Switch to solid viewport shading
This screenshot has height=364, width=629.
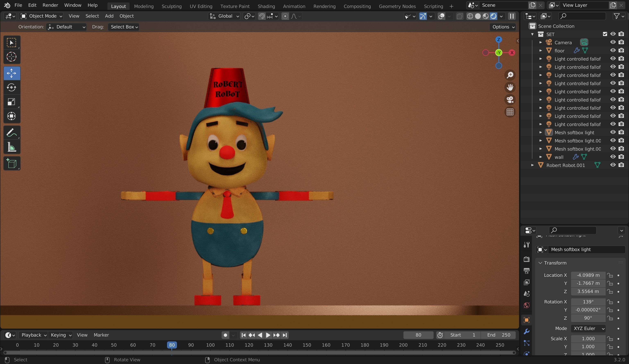[x=478, y=16]
